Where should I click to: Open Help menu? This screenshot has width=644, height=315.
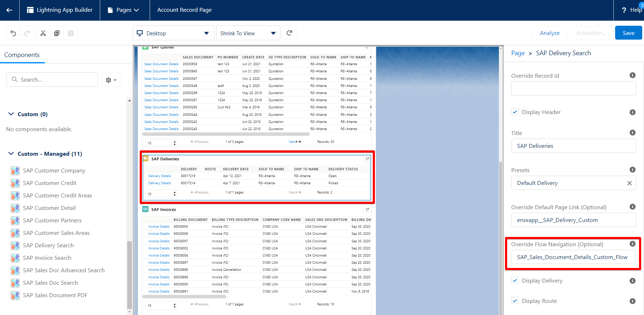632,10
